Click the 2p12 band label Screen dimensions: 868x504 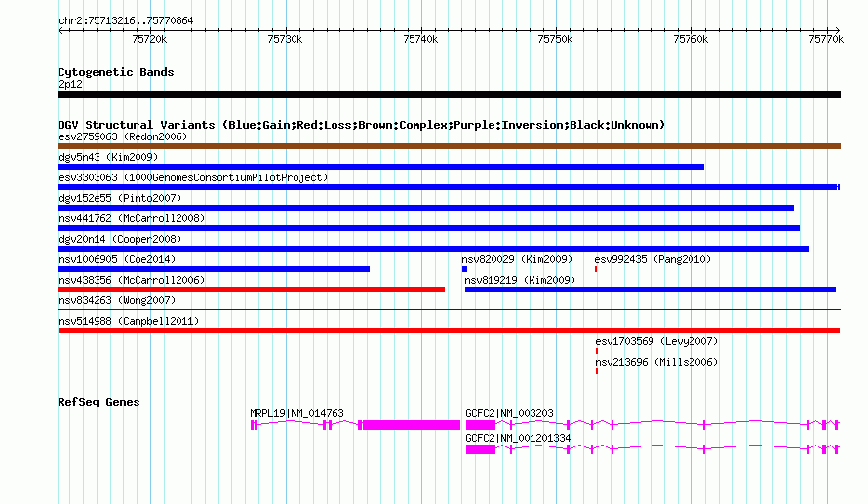[x=70, y=84]
